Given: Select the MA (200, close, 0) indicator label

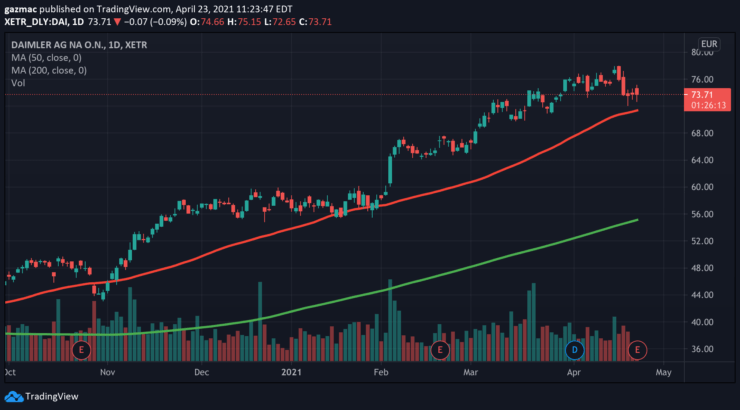Looking at the screenshot, I should [x=49, y=70].
